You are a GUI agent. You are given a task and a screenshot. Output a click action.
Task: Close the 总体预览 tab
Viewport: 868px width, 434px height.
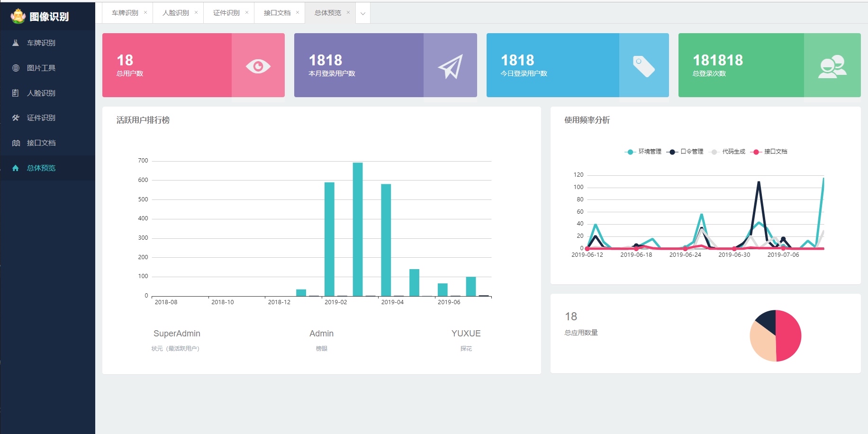coord(348,12)
